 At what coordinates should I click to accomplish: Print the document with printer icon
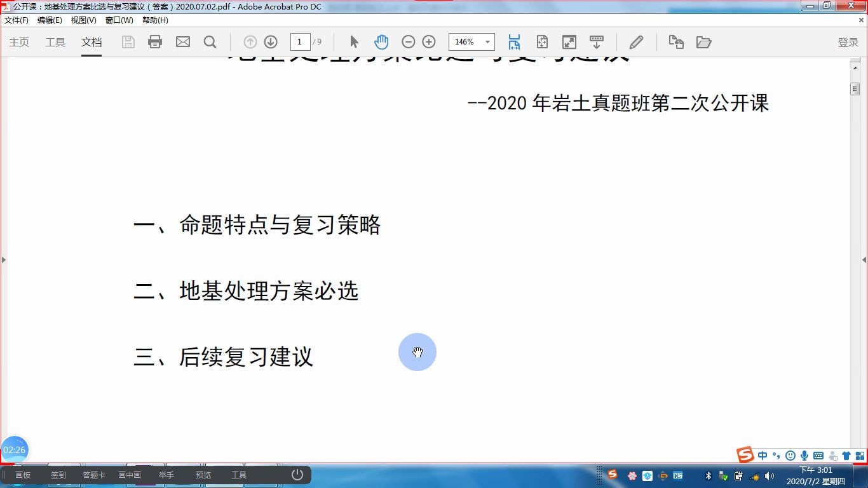tap(155, 42)
